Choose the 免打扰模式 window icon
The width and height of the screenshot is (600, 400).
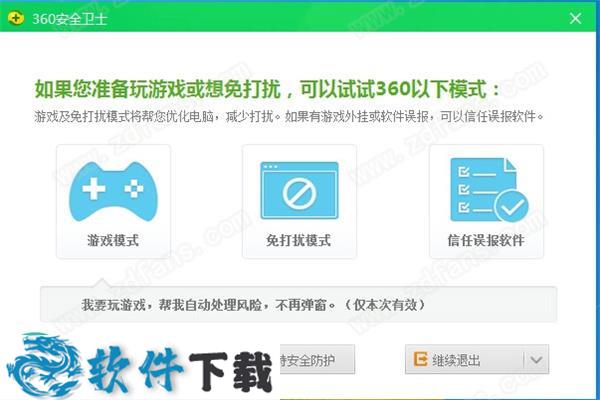(299, 190)
